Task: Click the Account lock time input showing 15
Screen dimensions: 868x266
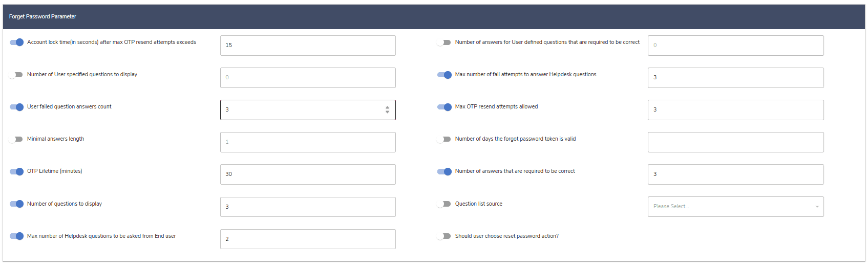Action: (308, 46)
